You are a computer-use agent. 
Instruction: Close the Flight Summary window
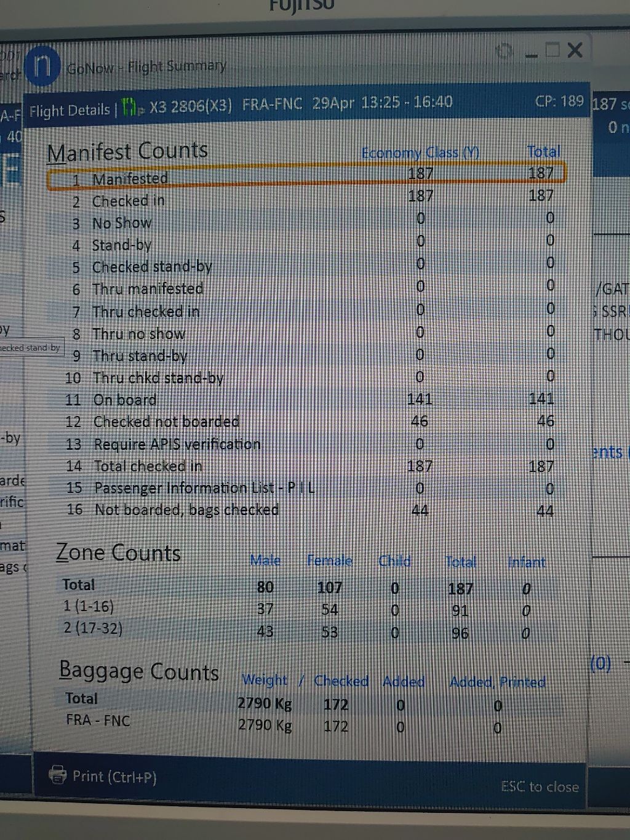575,50
